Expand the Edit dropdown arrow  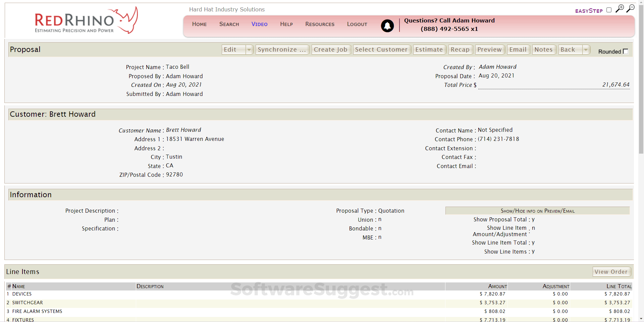pos(249,50)
